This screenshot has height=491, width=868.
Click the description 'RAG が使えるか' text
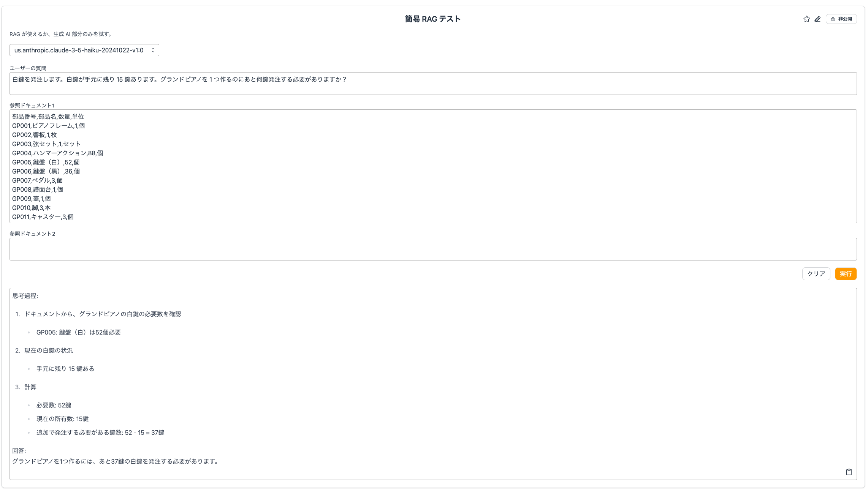pyautogui.click(x=61, y=34)
